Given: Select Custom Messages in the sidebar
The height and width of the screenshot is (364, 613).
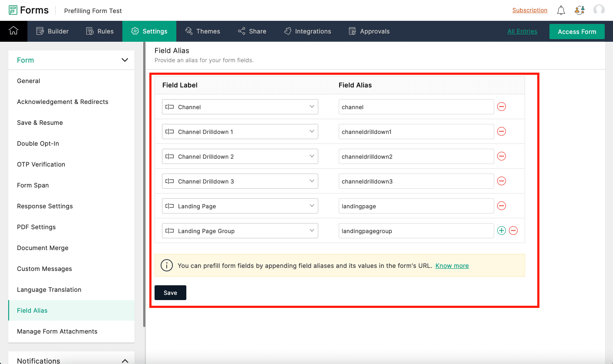Looking at the screenshot, I should pos(44,269).
